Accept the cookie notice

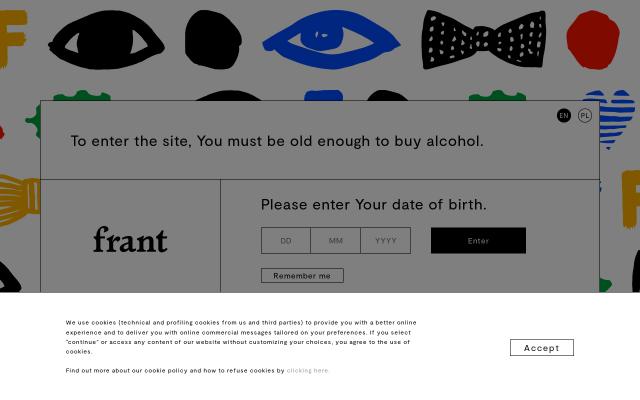coord(541,348)
